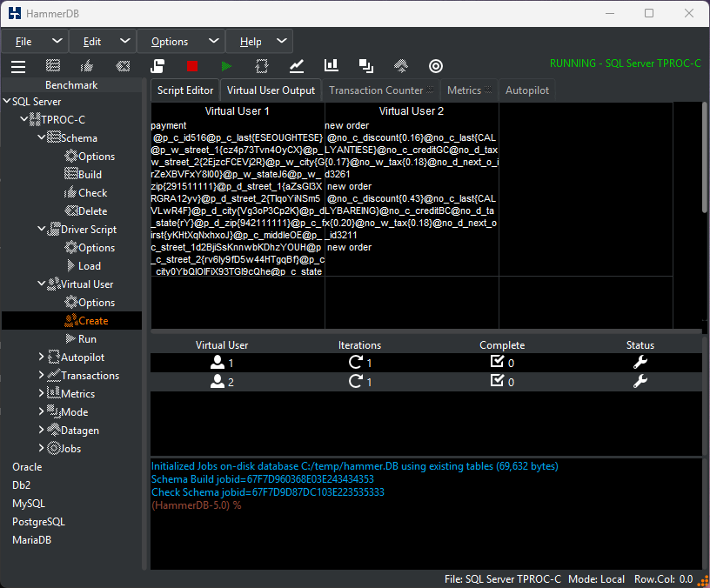Click the Jobs target circle toolbar icon
Image resolution: width=710 pixels, height=588 pixels.
tap(436, 66)
